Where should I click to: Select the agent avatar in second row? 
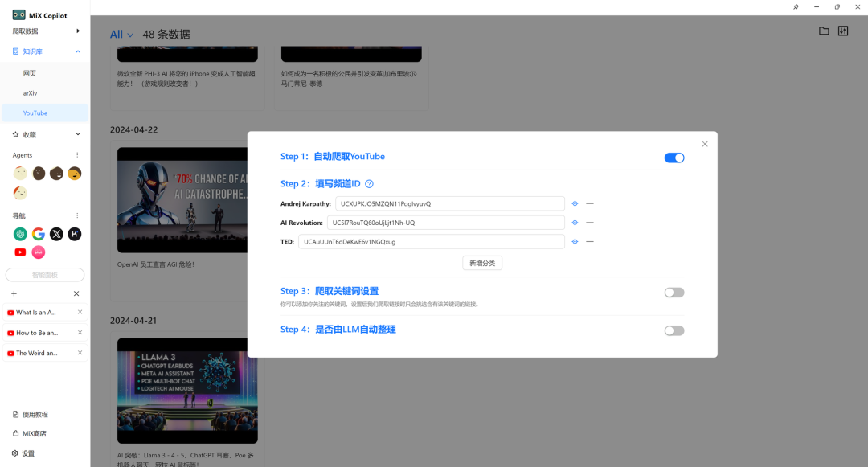[20, 193]
